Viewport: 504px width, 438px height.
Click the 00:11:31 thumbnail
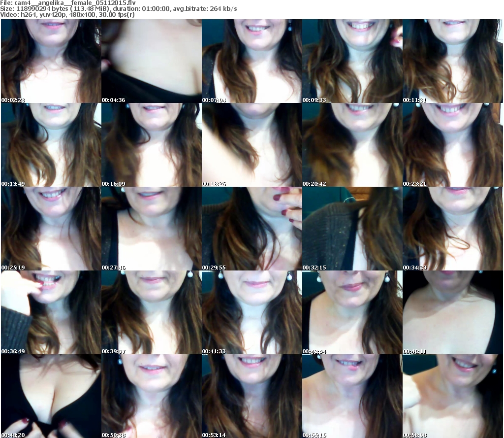[x=452, y=61]
